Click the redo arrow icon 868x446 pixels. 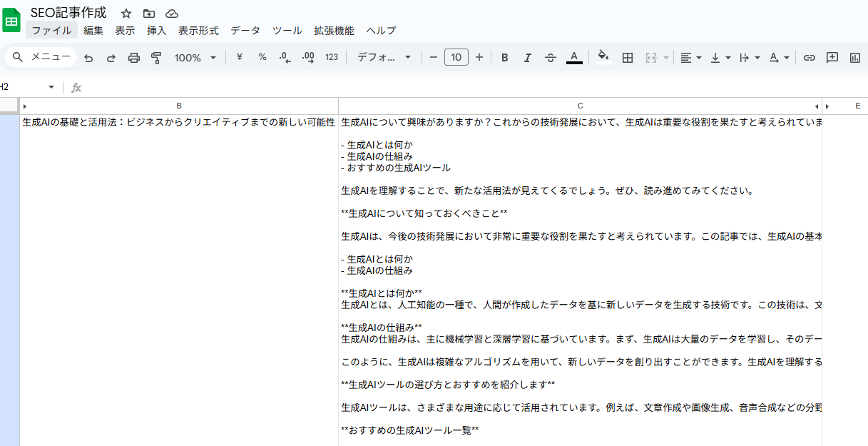(111, 58)
